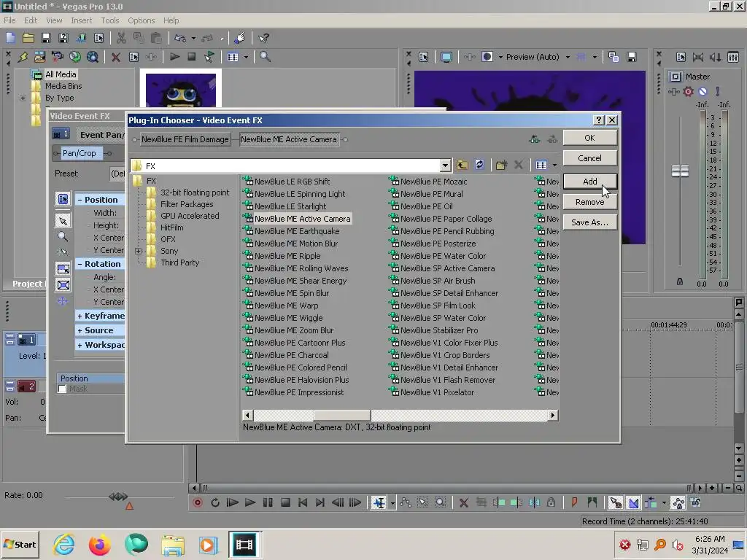Collapse the Rotation section
Image resolution: width=747 pixels, height=560 pixels.
(x=80, y=264)
